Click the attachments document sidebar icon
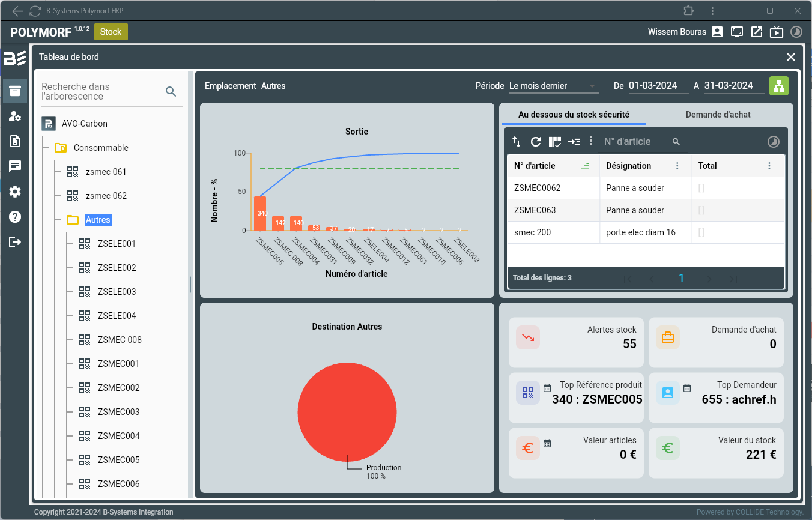Screen dimensions: 812x520 15,141
